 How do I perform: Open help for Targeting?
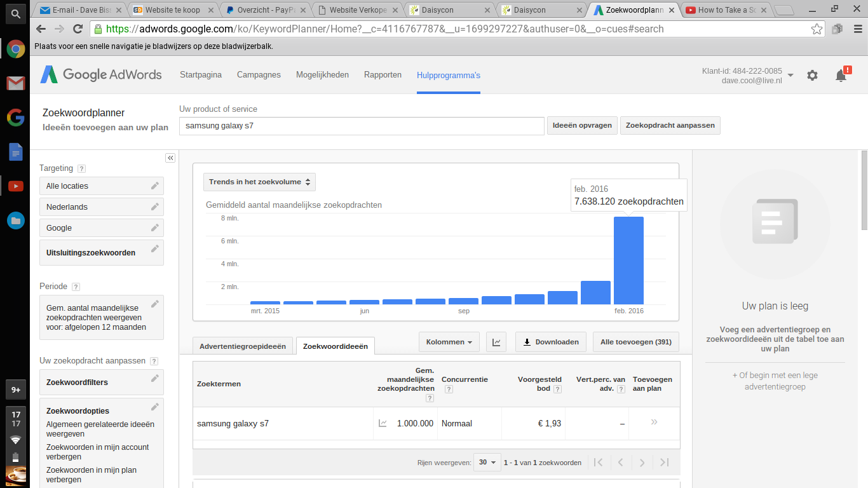click(81, 169)
